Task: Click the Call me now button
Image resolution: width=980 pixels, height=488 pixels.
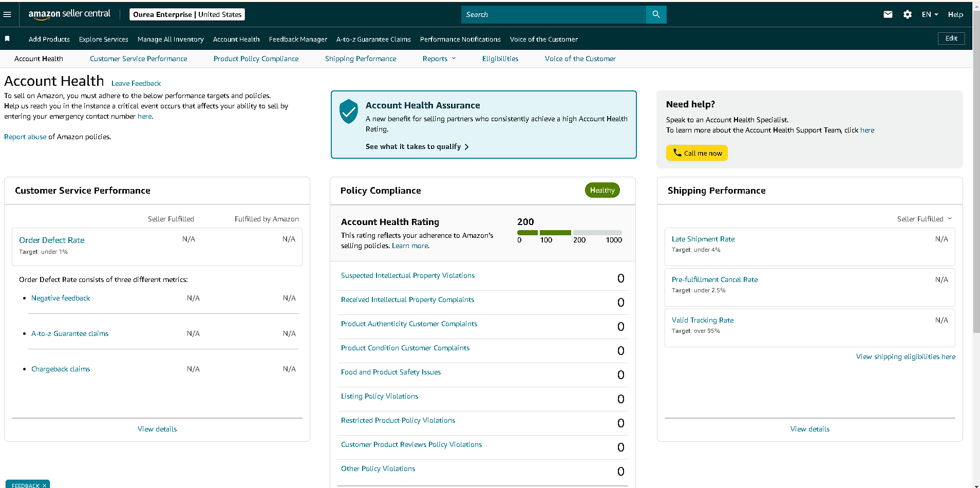Action: coord(696,153)
